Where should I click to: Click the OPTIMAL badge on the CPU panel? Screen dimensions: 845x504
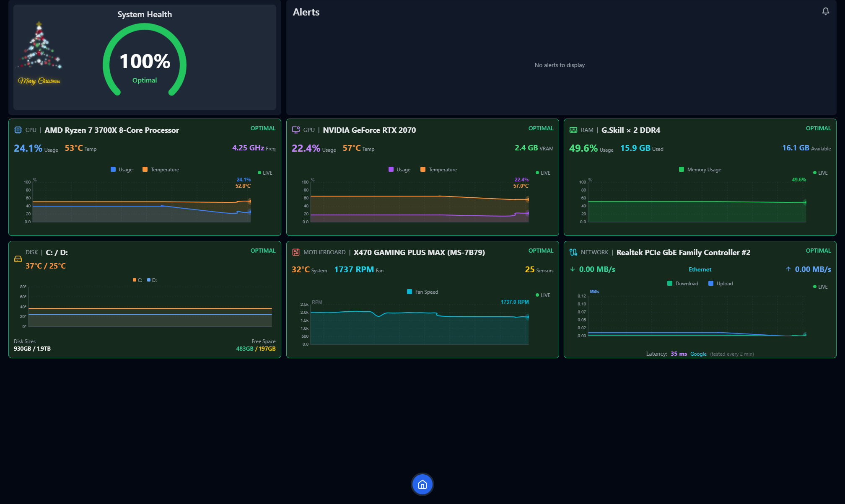263,128
